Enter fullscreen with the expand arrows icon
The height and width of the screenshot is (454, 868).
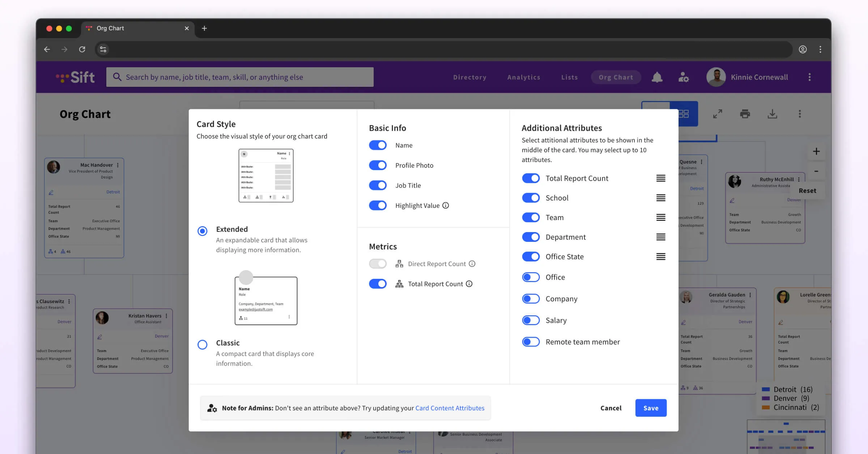(x=718, y=114)
